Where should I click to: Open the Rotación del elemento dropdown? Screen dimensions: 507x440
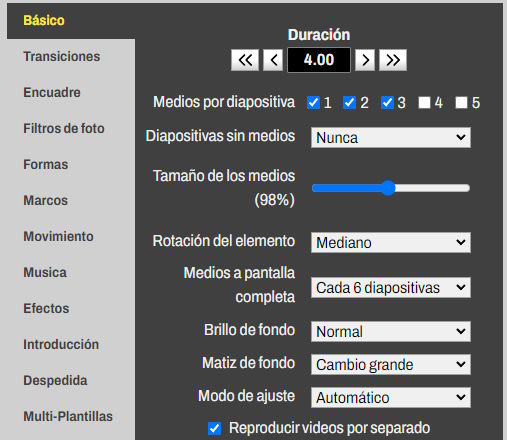point(391,242)
